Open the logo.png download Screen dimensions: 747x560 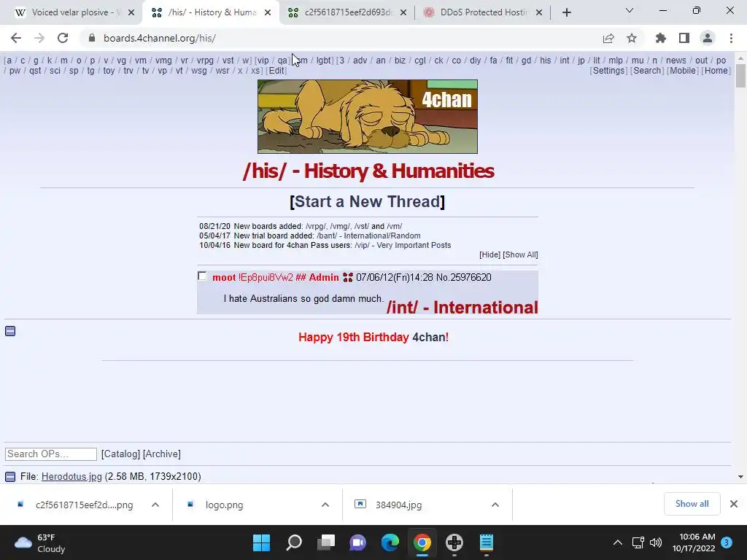click(x=225, y=505)
